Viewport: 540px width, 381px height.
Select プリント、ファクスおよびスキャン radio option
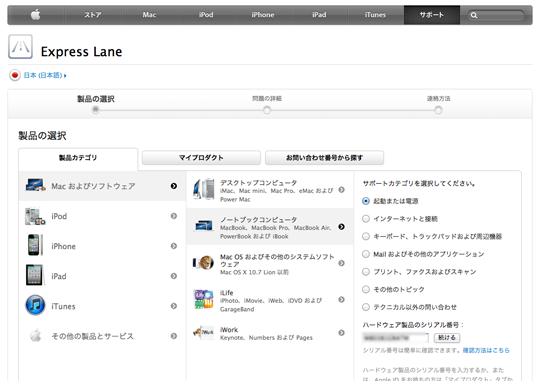[366, 272]
